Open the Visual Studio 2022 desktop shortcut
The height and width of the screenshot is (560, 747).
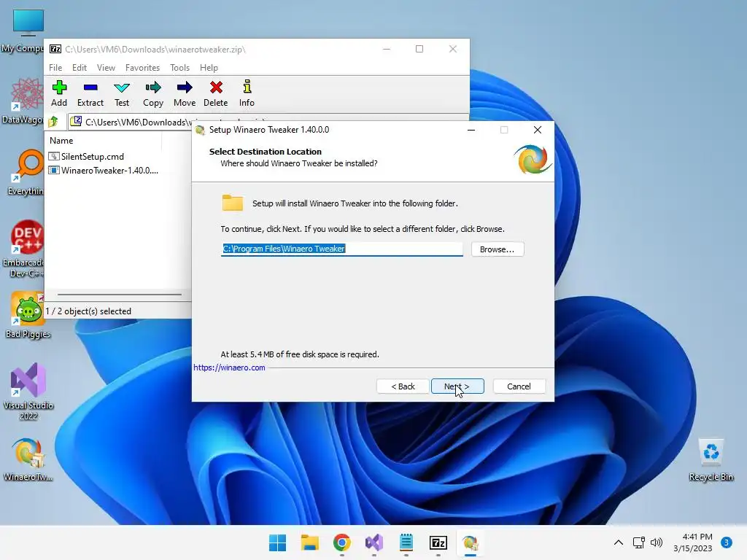[x=28, y=392]
